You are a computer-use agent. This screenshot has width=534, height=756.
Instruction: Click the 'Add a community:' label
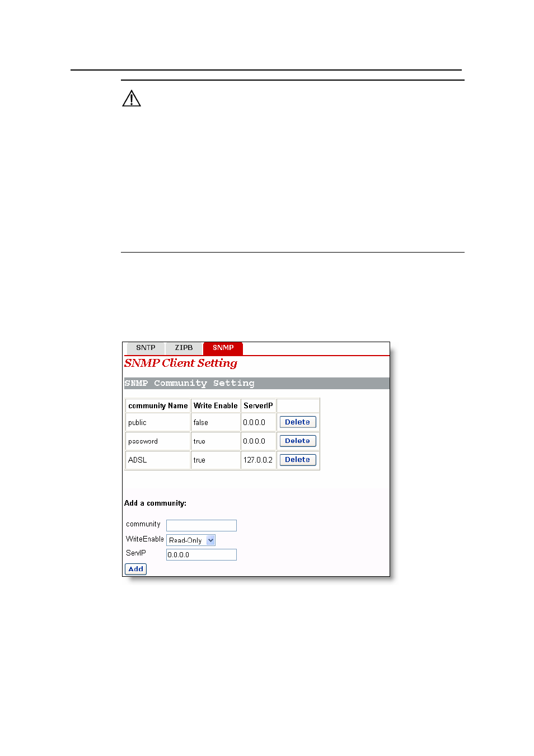156,503
